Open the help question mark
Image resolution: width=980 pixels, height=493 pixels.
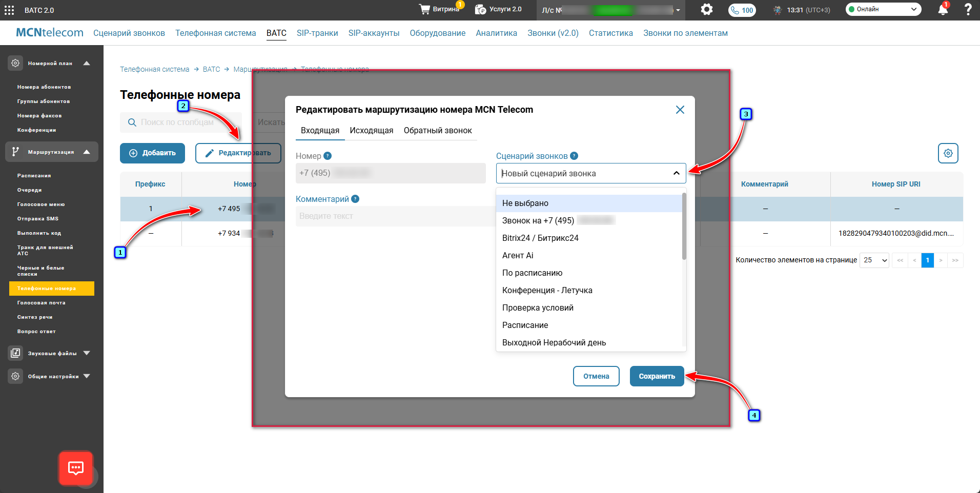[x=968, y=9]
